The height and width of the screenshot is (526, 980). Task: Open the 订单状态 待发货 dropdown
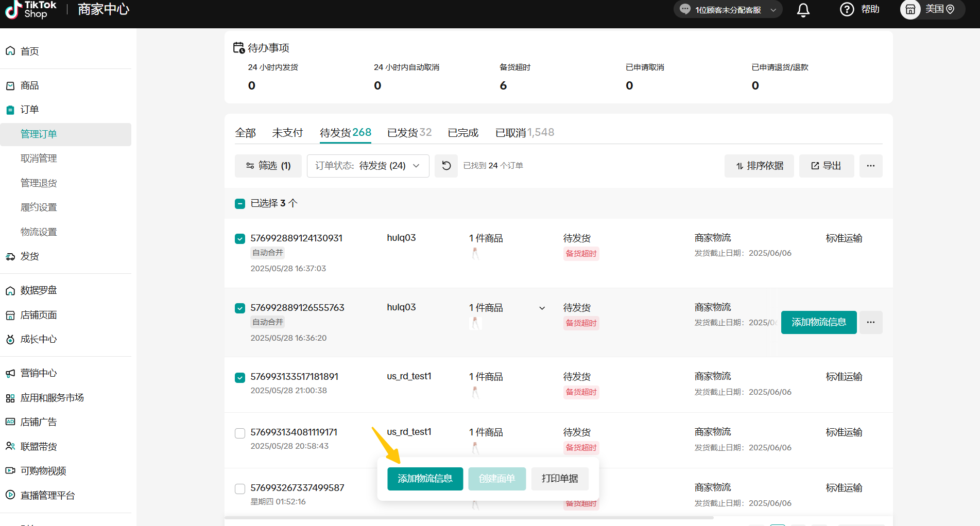click(x=368, y=166)
